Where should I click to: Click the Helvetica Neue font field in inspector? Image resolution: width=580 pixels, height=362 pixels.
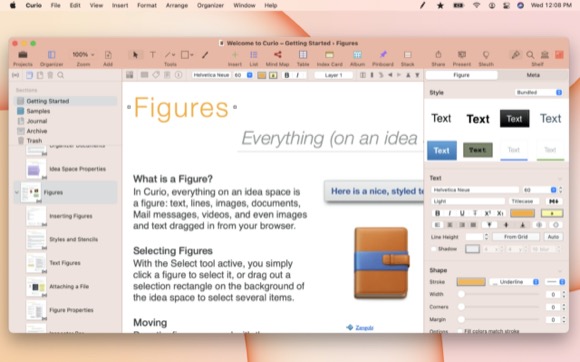[475, 190]
